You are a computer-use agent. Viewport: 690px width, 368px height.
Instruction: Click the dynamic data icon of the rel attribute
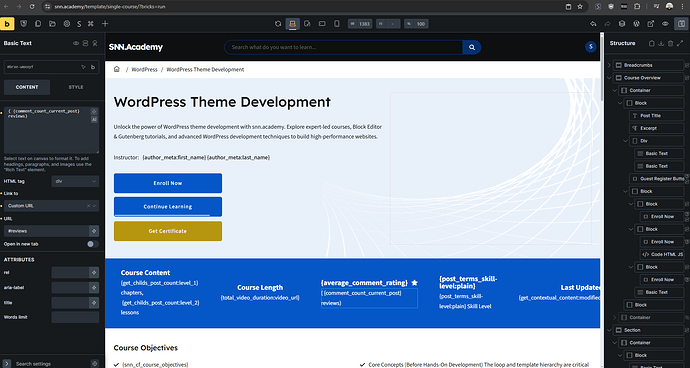[94, 273]
